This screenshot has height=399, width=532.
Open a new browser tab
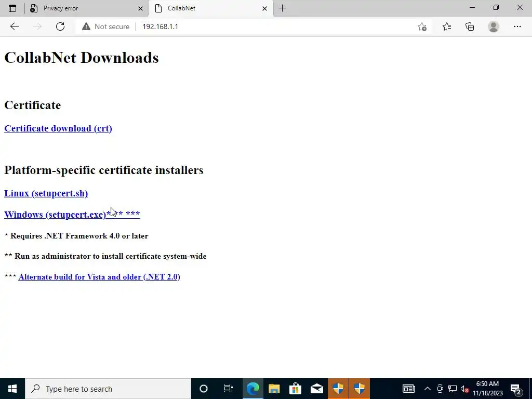click(x=282, y=8)
